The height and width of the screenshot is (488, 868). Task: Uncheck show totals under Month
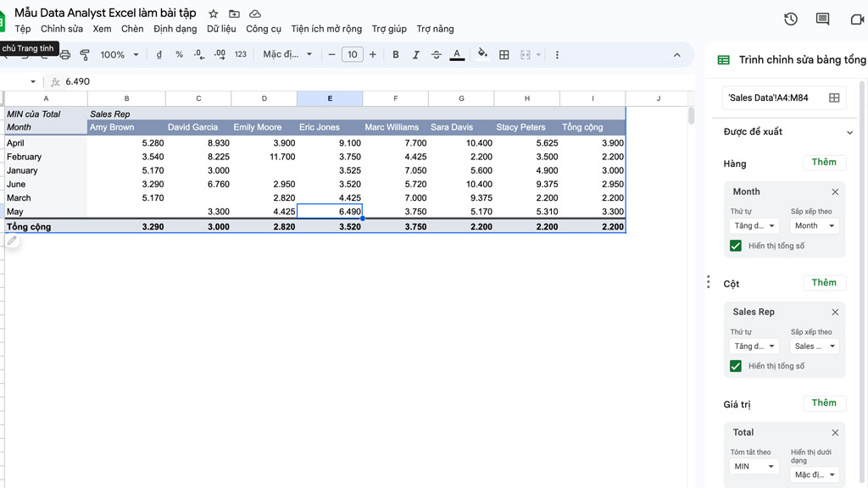coord(736,246)
